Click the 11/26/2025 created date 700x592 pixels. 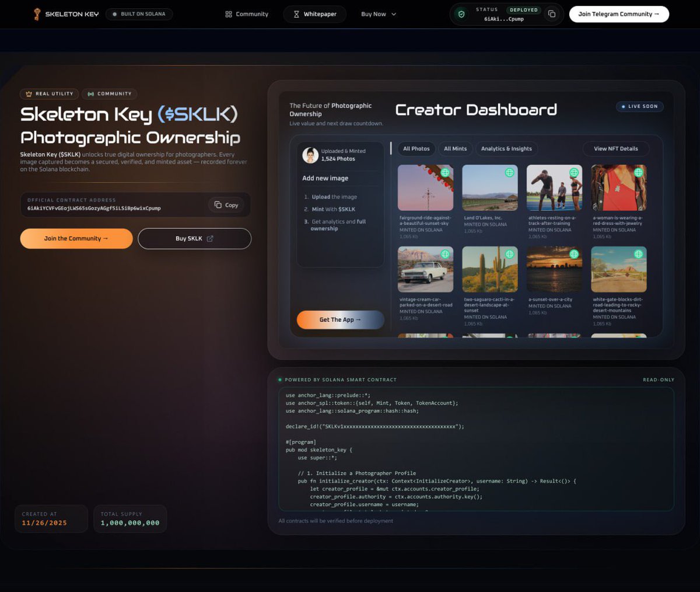(44, 523)
